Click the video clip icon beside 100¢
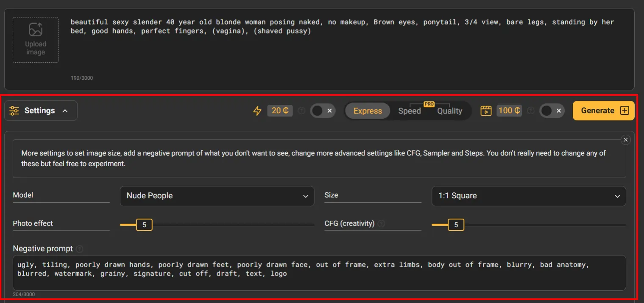The width and height of the screenshot is (644, 303). coord(485,110)
